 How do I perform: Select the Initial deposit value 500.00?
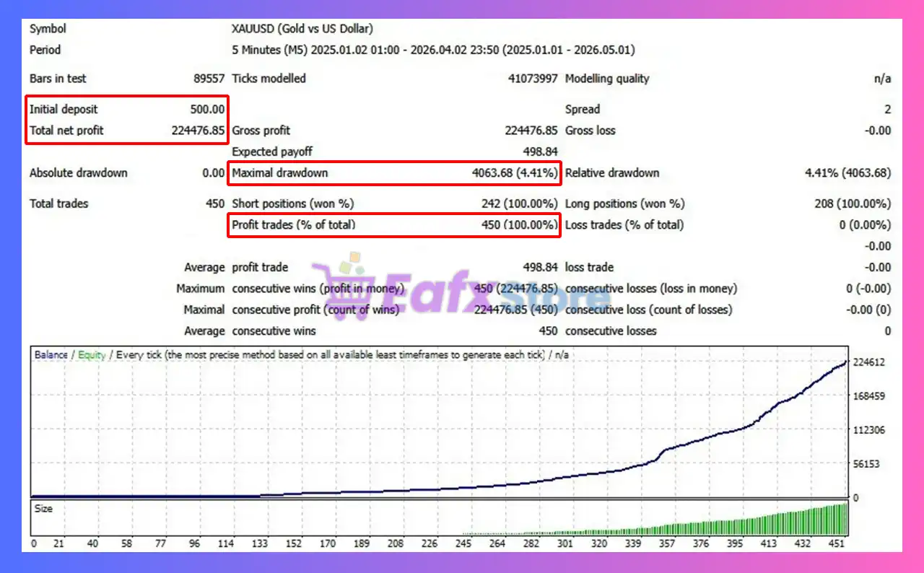pyautogui.click(x=206, y=110)
